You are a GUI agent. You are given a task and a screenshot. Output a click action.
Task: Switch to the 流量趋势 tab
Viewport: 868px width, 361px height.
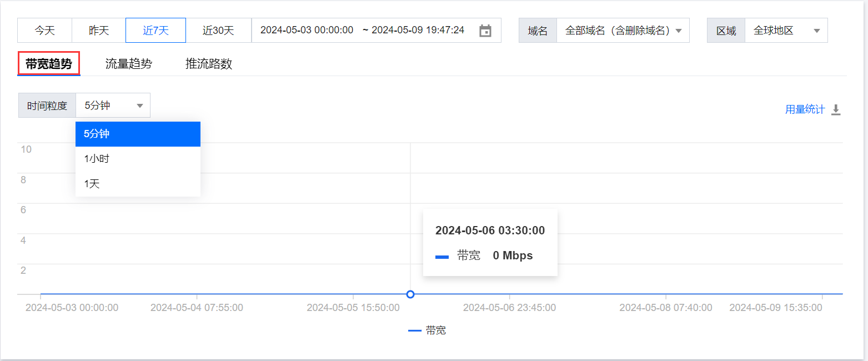(129, 64)
